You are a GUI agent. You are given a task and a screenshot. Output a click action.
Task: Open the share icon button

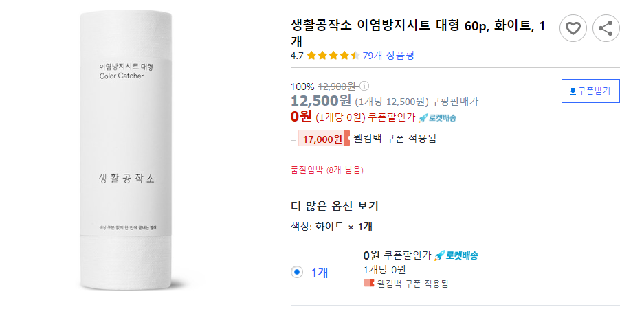point(606,28)
